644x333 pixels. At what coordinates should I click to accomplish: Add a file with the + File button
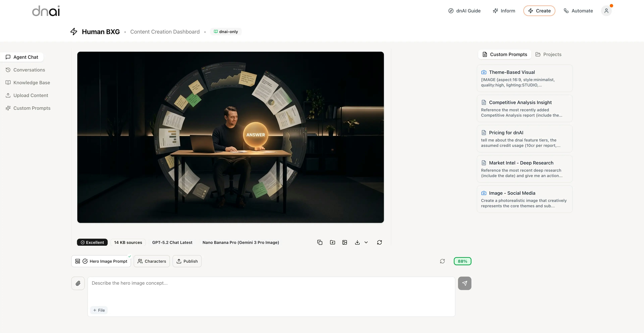pos(99,310)
